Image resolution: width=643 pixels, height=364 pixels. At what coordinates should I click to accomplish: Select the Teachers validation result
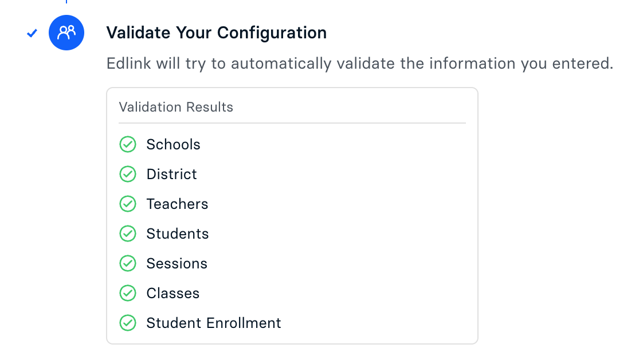tap(177, 204)
